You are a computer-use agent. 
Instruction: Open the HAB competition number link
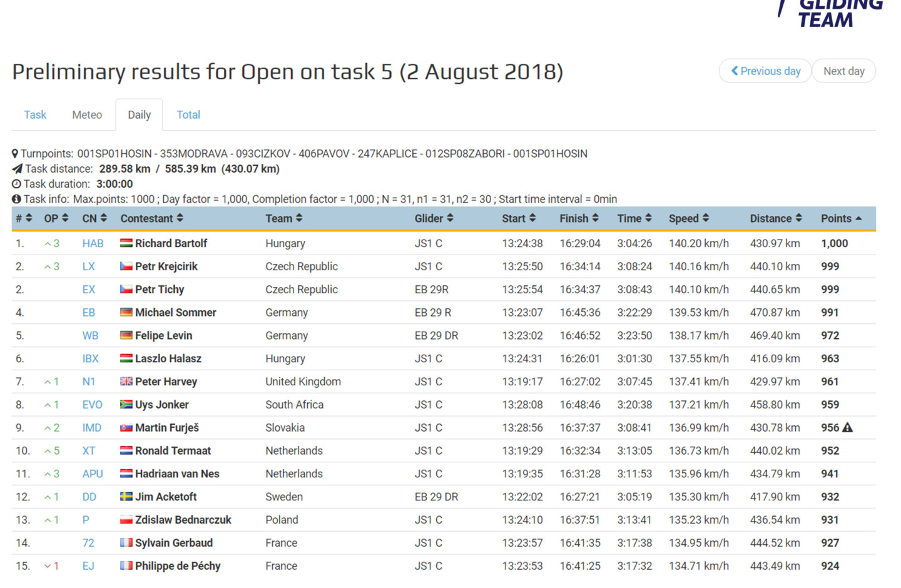tap(93, 243)
